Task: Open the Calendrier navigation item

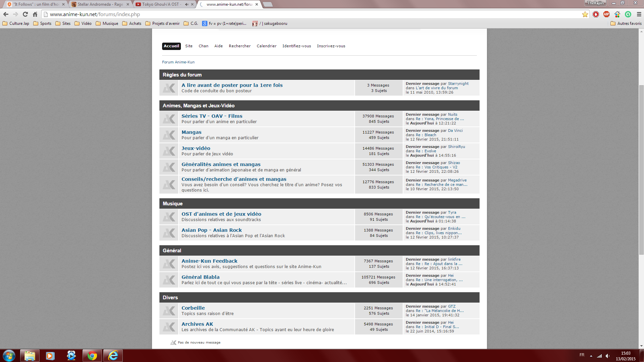Action: click(x=266, y=46)
